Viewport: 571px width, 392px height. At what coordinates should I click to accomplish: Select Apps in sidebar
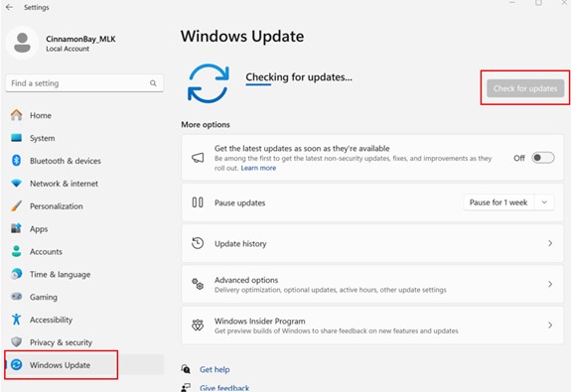coord(84,228)
